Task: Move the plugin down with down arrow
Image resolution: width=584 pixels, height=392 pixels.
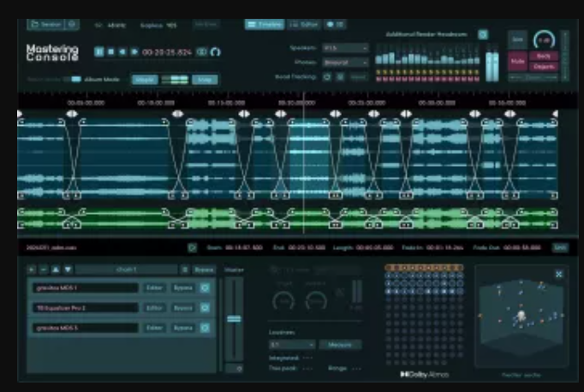Action: point(68,270)
